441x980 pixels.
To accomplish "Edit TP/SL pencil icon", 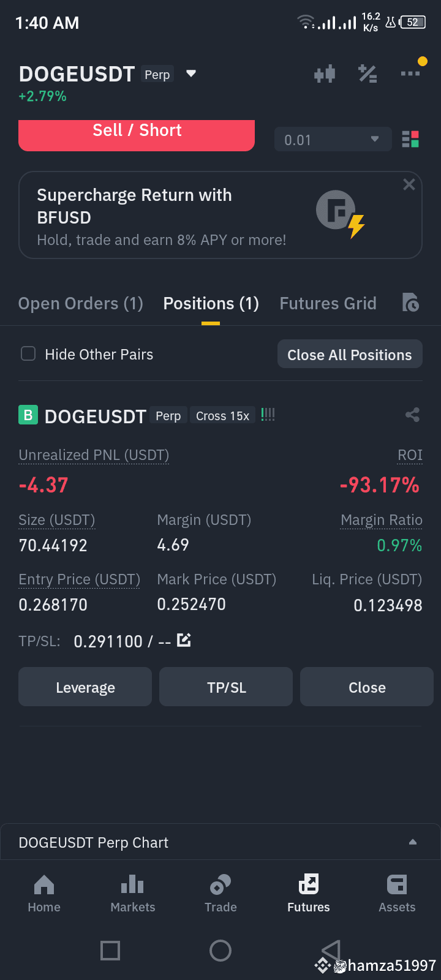I will coord(184,641).
